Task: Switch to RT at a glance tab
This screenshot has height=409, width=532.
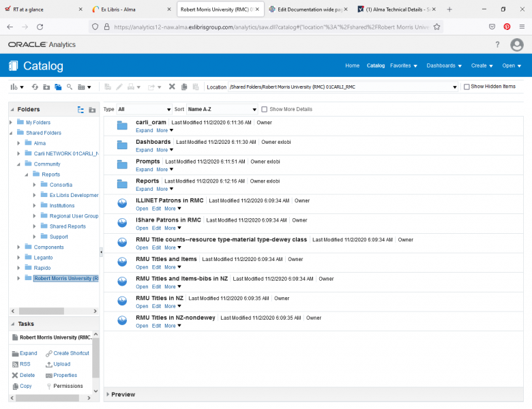Action: [44, 10]
